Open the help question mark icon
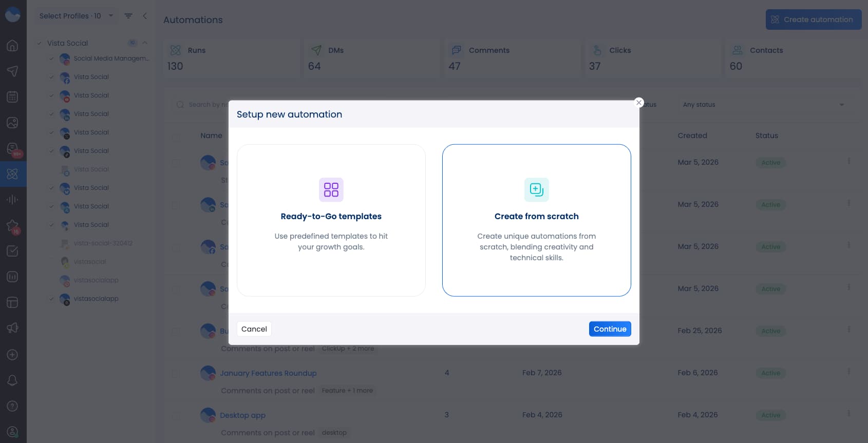The height and width of the screenshot is (443, 868). tap(12, 406)
